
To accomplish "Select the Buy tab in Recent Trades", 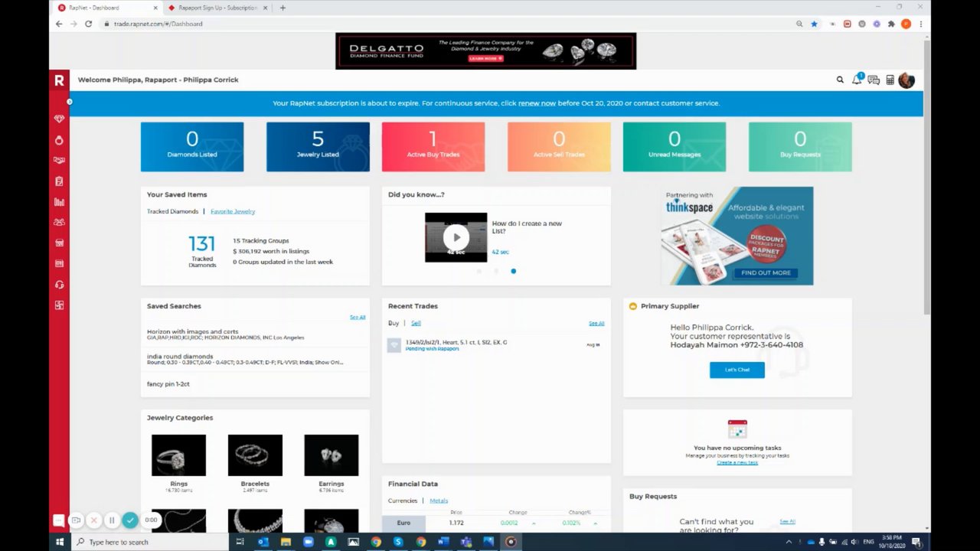I will tap(394, 323).
